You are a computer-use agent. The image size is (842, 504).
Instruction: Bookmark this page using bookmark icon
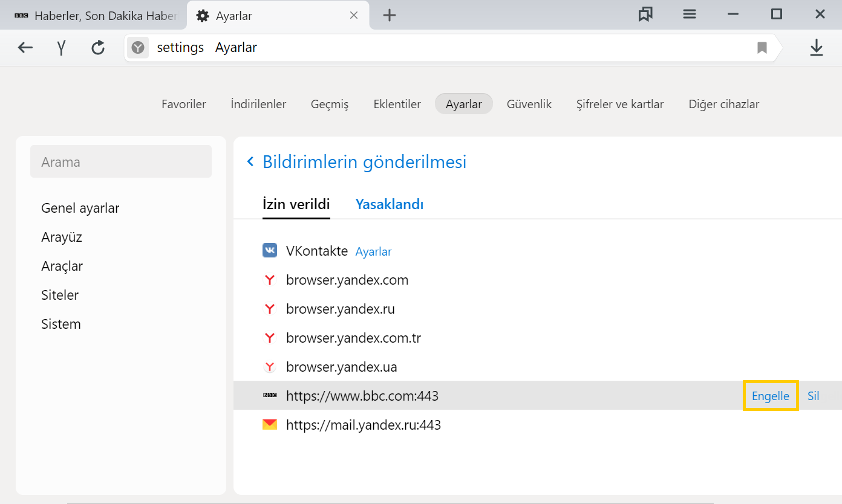coord(762,48)
